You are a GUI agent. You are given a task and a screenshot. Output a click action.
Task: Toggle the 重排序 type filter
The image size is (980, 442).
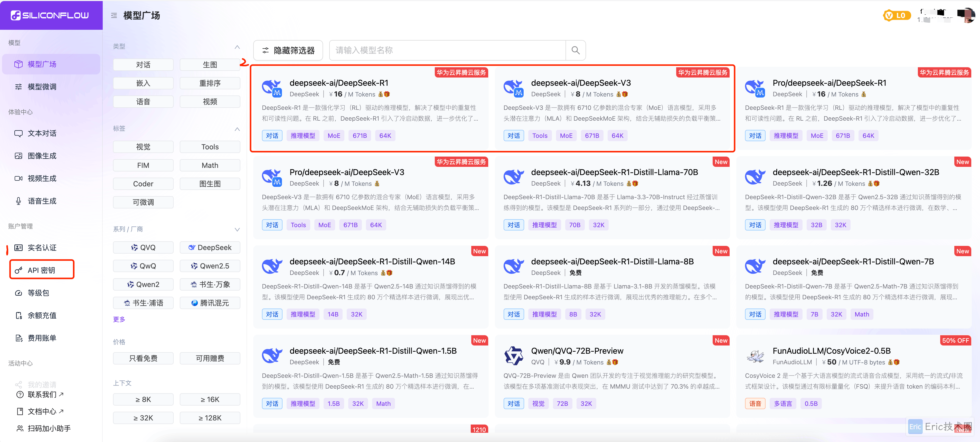point(210,83)
